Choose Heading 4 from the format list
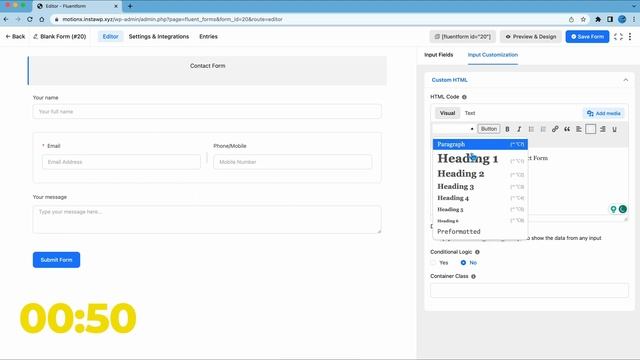 pyautogui.click(x=480, y=198)
